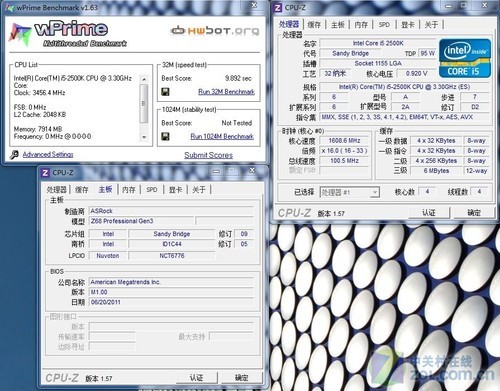Click the Clock: 3456.4 MHz line in CPU List
Viewport: 500px width, 391px height.
(39, 93)
